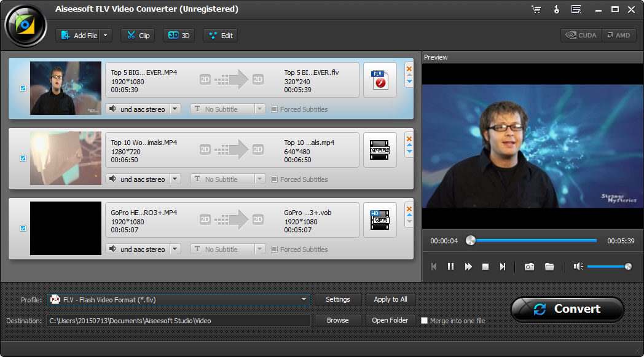This screenshot has width=644, height=357.
Task: Pause the preview playback
Action: (450, 267)
